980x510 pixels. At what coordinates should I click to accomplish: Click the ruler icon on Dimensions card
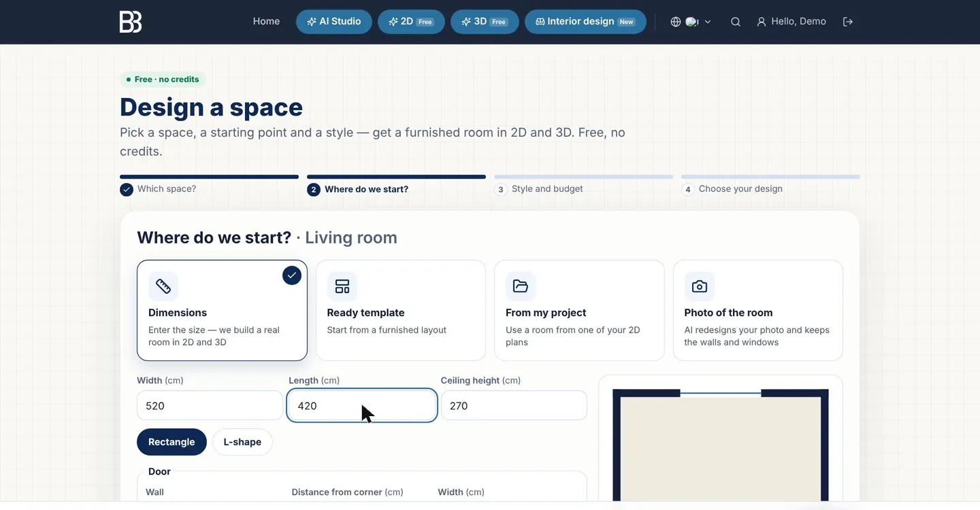[x=163, y=286]
